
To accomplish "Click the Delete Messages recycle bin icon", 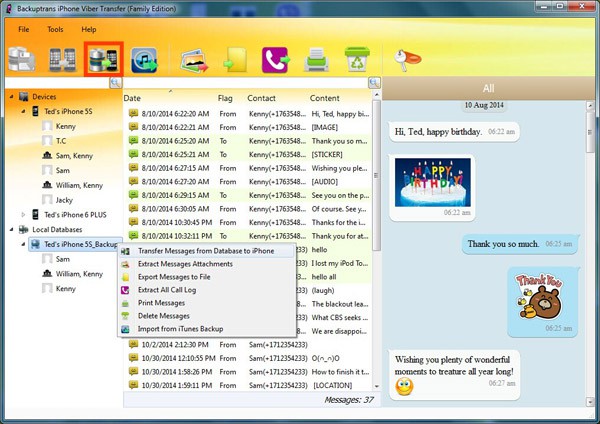I will click(357, 59).
